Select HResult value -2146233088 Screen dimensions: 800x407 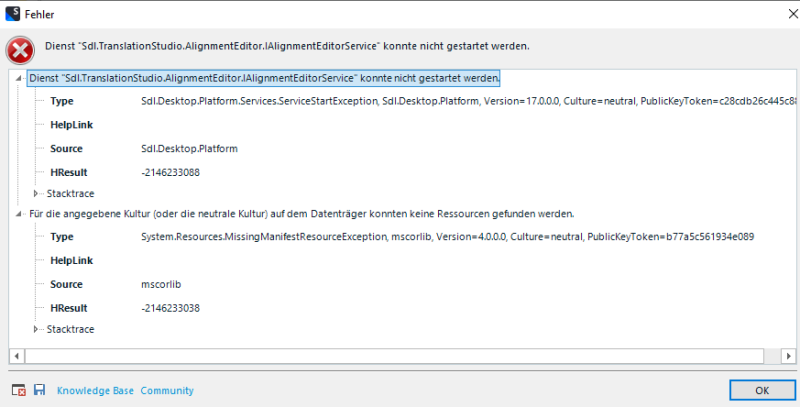tap(170, 173)
